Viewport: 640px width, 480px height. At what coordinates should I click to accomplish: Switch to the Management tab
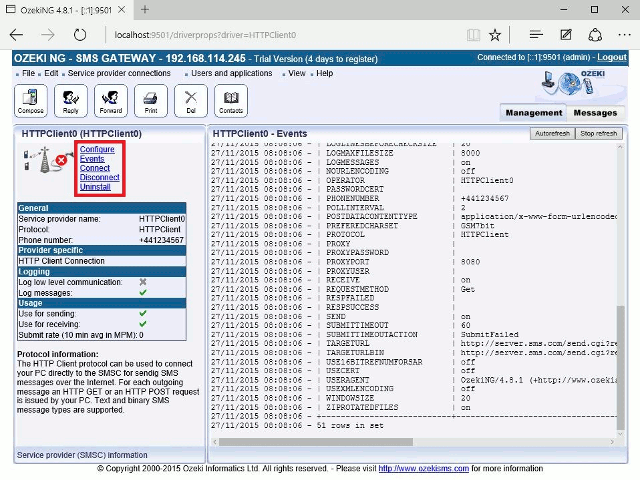[533, 113]
